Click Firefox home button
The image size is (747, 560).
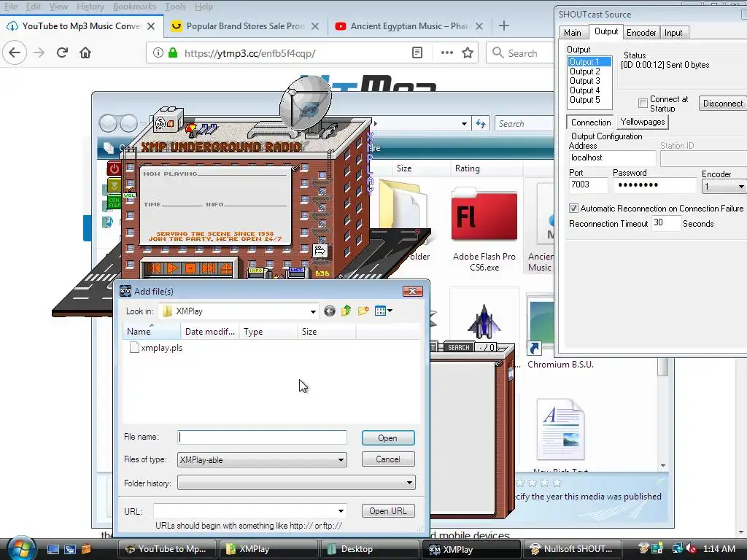pos(85,52)
